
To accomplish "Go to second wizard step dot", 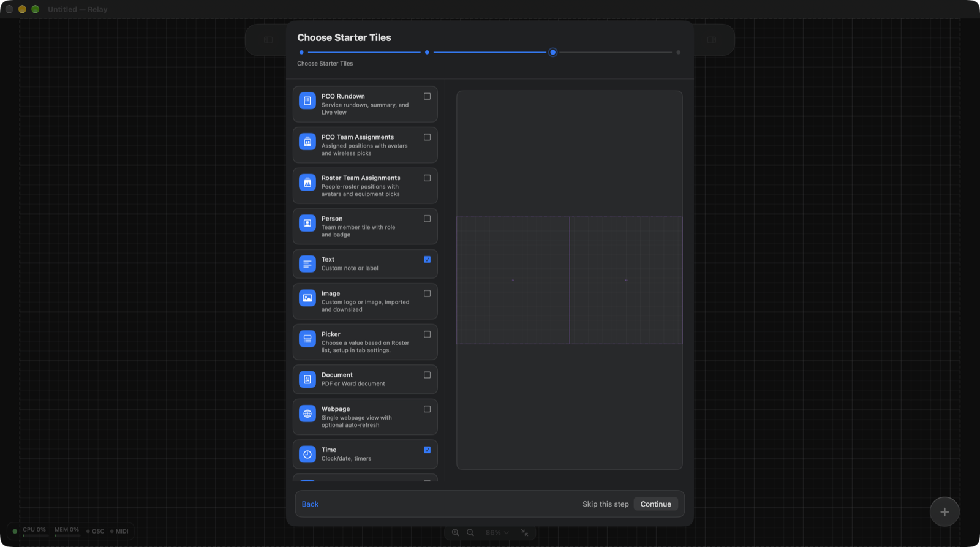I will (427, 52).
